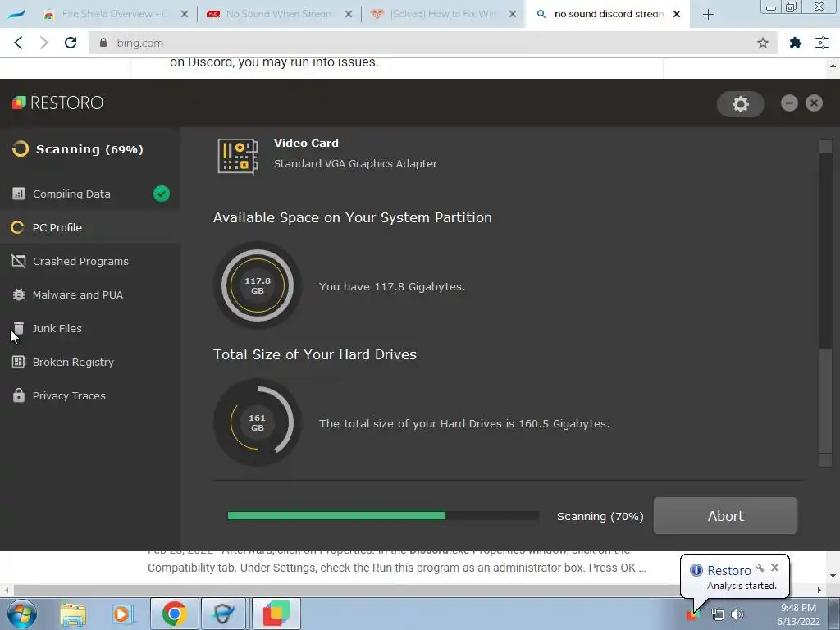The image size is (840, 630).
Task: Click the 117.8 GB space gauge
Action: pos(258,285)
